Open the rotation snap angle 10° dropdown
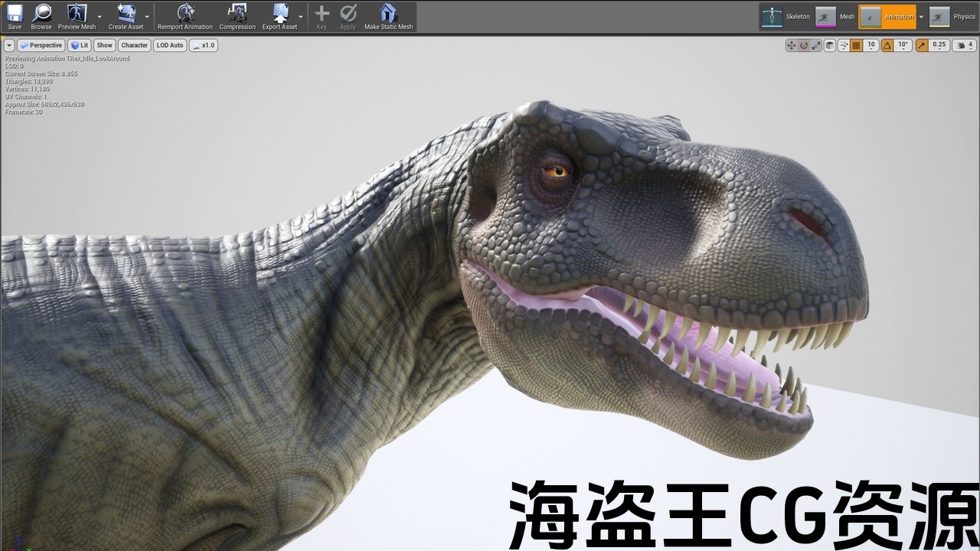 point(903,45)
